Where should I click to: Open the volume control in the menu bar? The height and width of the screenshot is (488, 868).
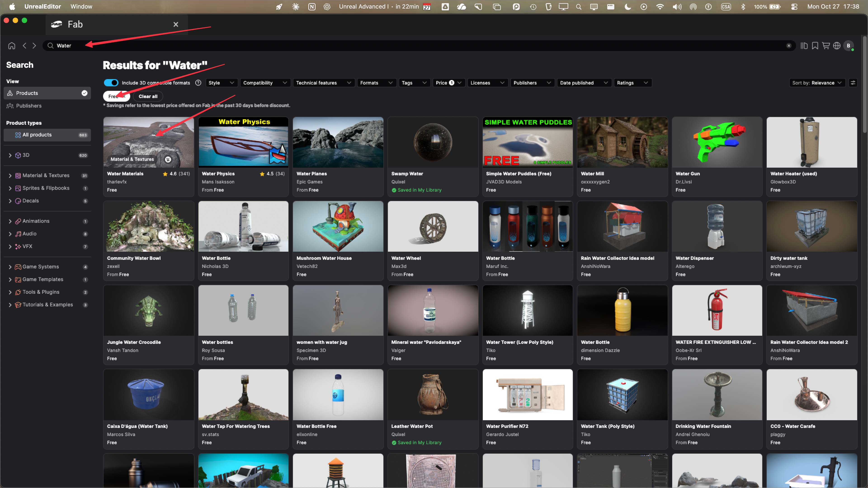point(677,6)
